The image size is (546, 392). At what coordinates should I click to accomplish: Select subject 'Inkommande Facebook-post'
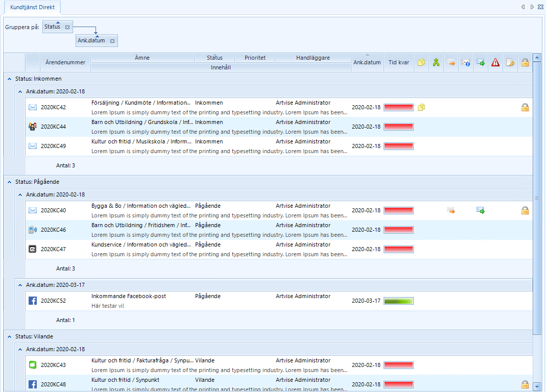tap(129, 296)
